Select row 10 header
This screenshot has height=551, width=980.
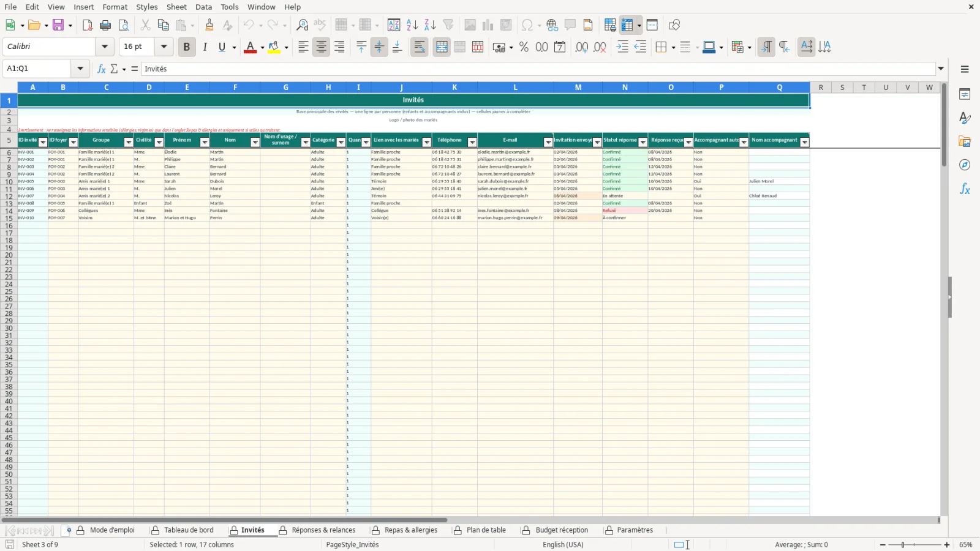(9, 182)
